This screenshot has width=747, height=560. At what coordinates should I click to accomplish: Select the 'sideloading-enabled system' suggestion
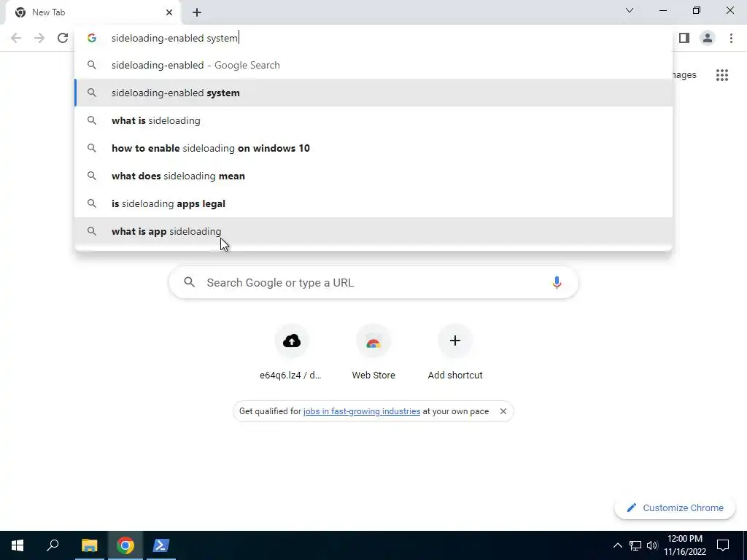(x=373, y=93)
